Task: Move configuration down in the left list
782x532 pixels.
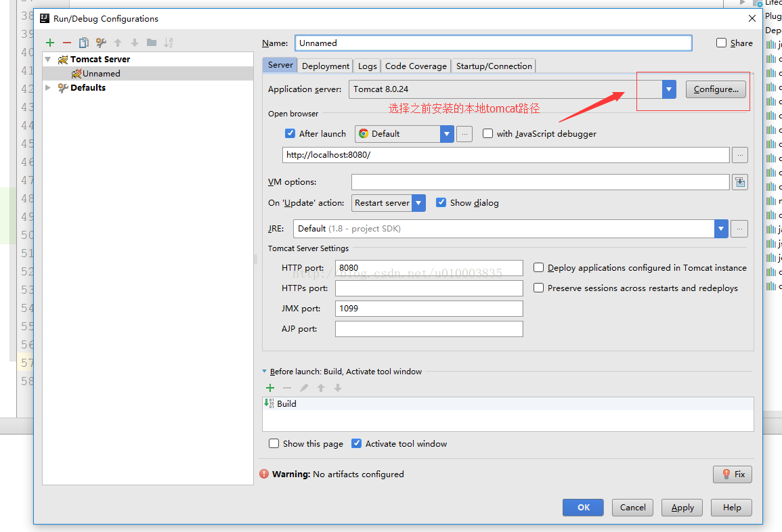Action: point(135,43)
